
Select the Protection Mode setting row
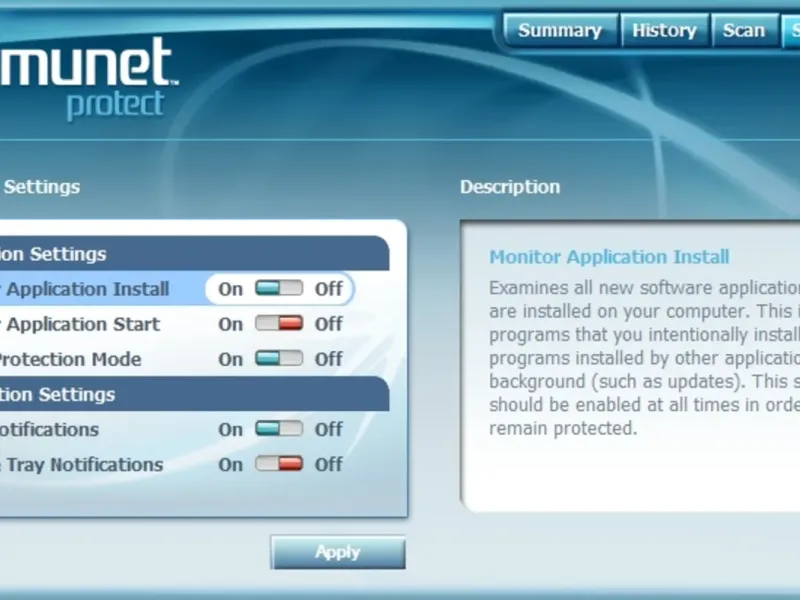(178, 359)
